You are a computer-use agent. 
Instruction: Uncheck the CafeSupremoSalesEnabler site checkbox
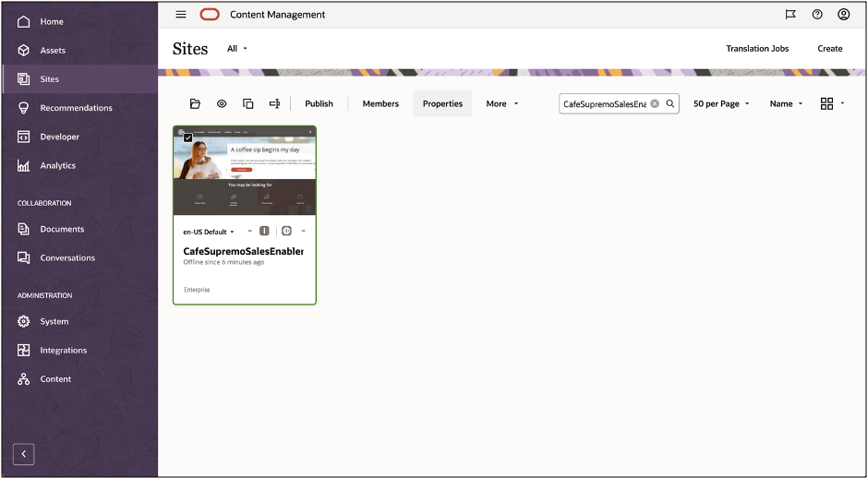[x=188, y=137]
